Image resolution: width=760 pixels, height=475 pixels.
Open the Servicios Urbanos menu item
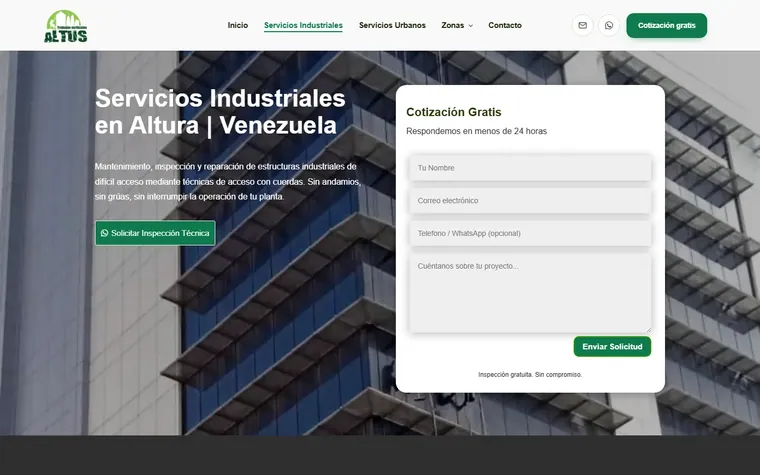pyautogui.click(x=392, y=25)
